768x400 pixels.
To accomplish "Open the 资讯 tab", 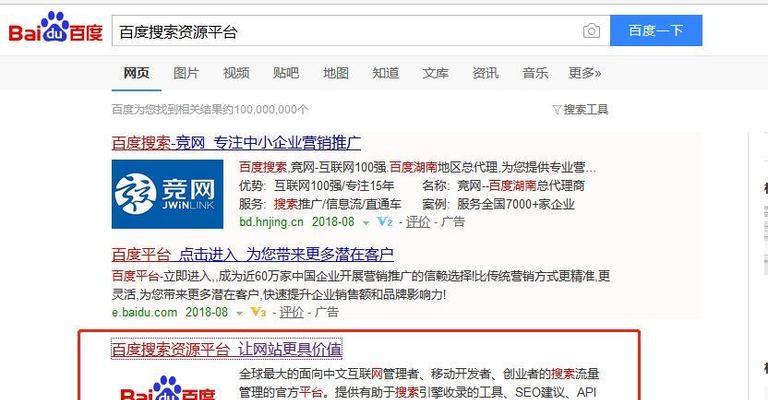I will 485,73.
